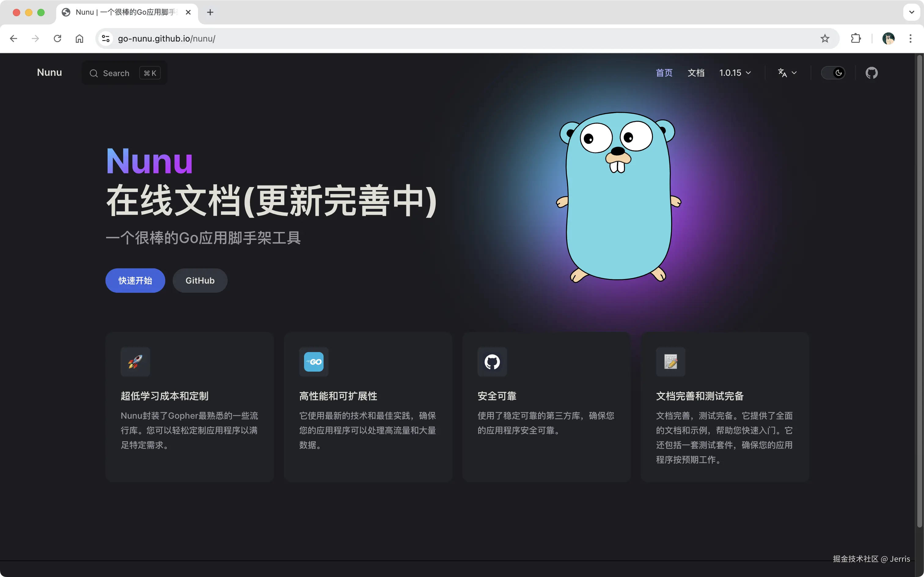Bookmark this page with the star icon
The width and height of the screenshot is (924, 577).
point(825,39)
